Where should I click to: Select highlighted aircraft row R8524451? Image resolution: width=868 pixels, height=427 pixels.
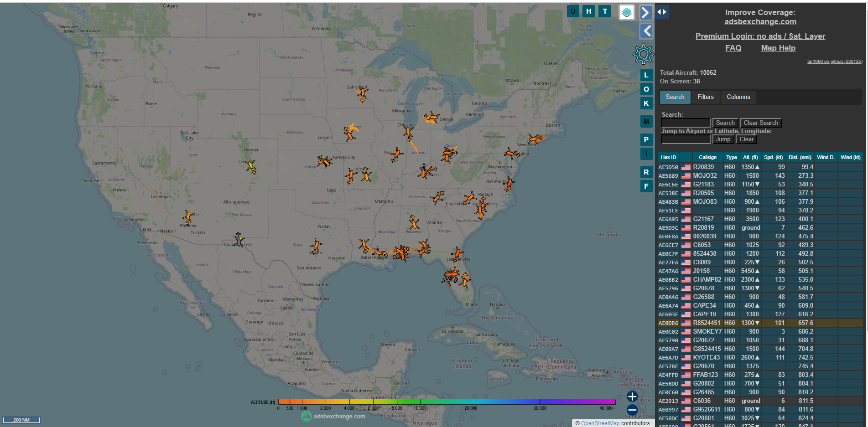tap(760, 323)
